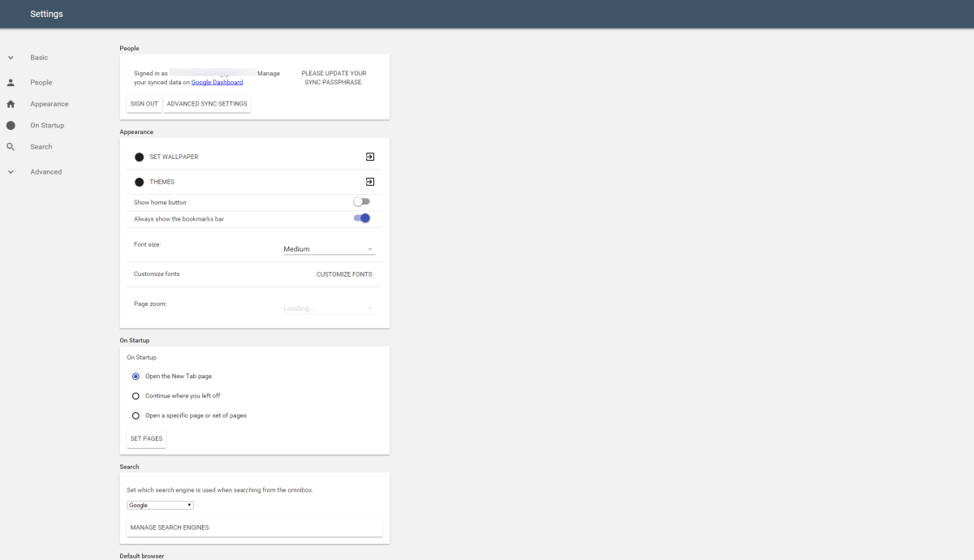Click the People person icon in sidebar
The image size is (974, 560).
(11, 83)
